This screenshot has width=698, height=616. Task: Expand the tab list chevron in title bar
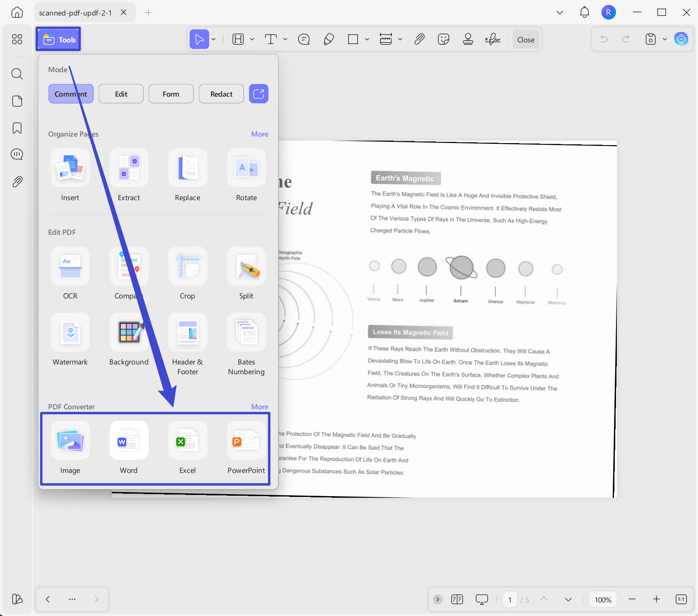[560, 13]
